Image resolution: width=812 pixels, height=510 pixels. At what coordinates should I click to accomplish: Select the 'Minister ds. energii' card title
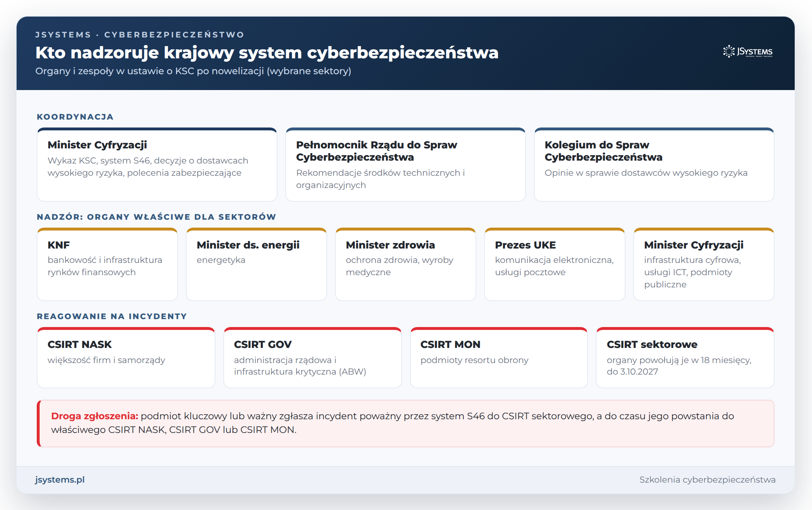248,245
